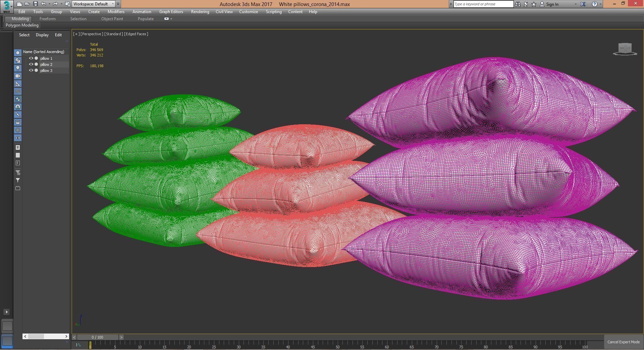Open the Modifiers menu
The height and width of the screenshot is (350, 644).
(116, 12)
